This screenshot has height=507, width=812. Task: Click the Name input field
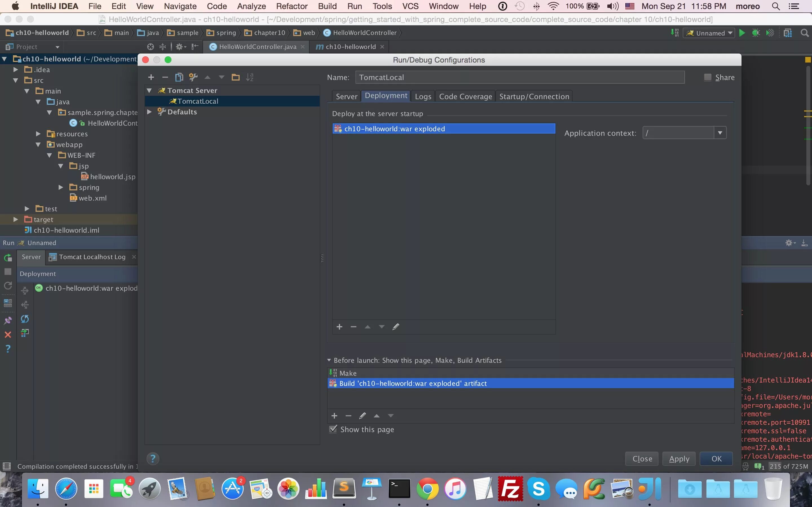click(519, 77)
